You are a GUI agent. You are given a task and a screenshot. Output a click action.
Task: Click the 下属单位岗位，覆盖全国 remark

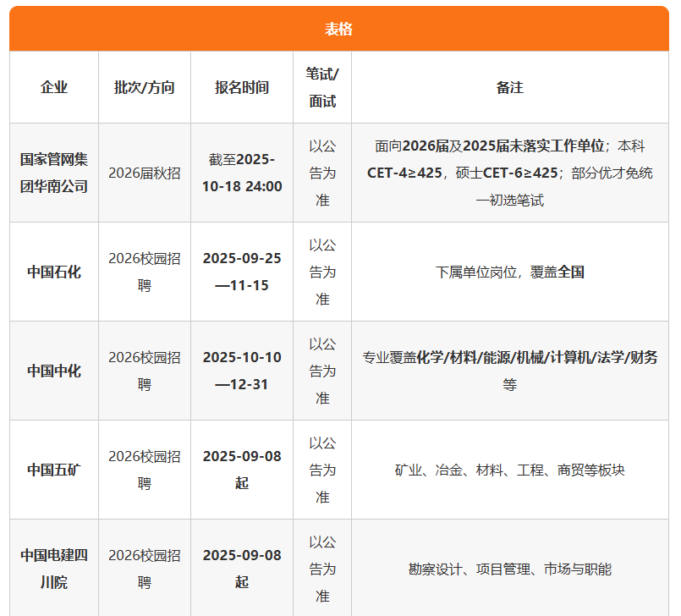[x=509, y=272]
